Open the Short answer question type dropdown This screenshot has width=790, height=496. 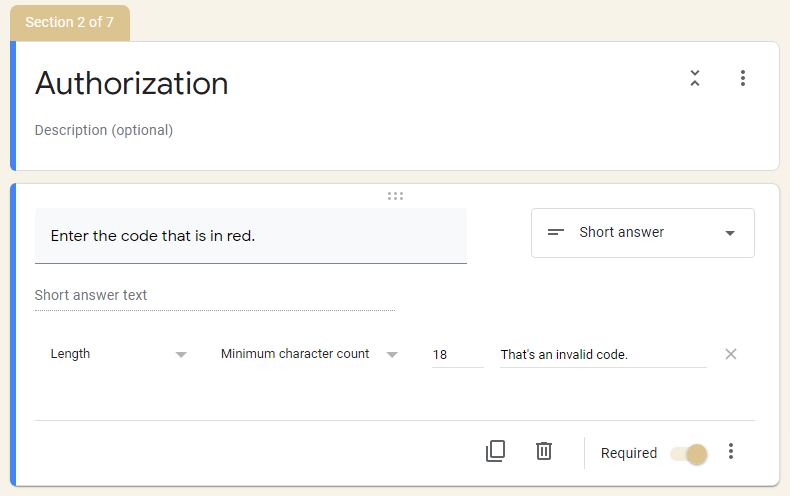(643, 233)
